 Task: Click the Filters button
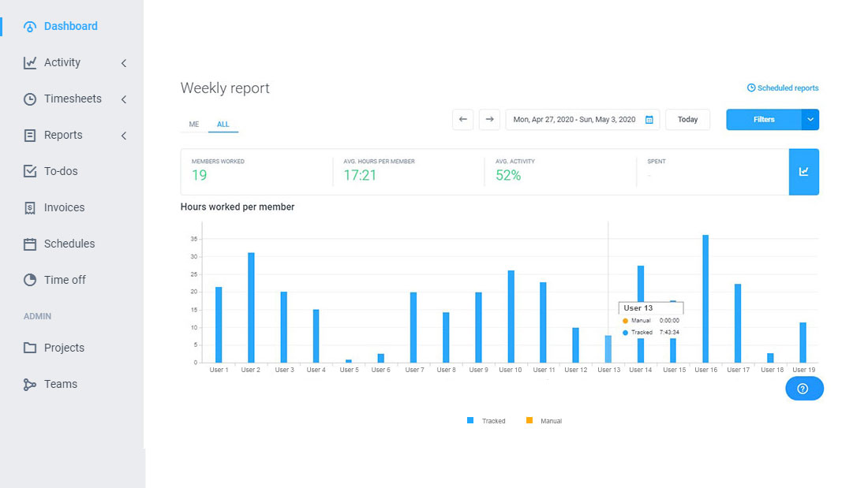pos(764,120)
